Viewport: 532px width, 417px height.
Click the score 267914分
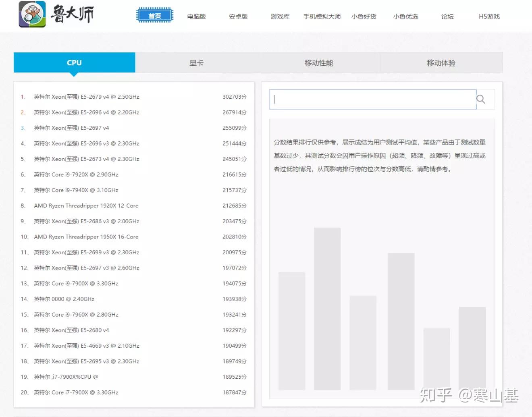click(x=235, y=112)
